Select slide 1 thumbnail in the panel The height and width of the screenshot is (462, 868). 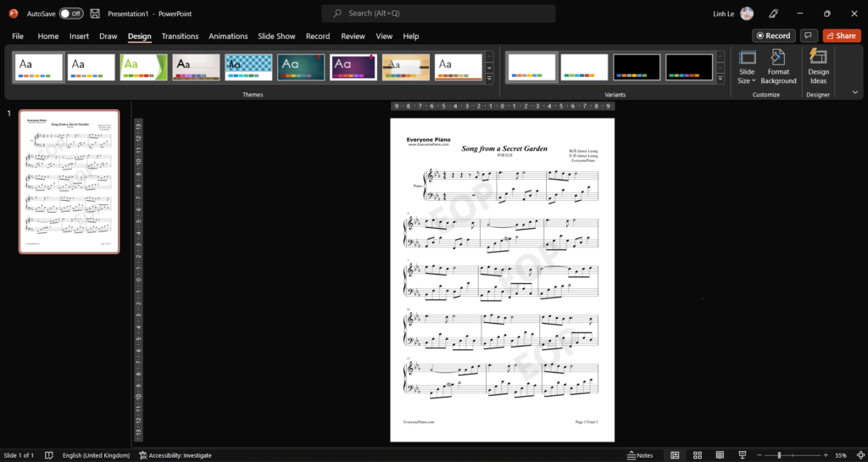click(x=70, y=181)
